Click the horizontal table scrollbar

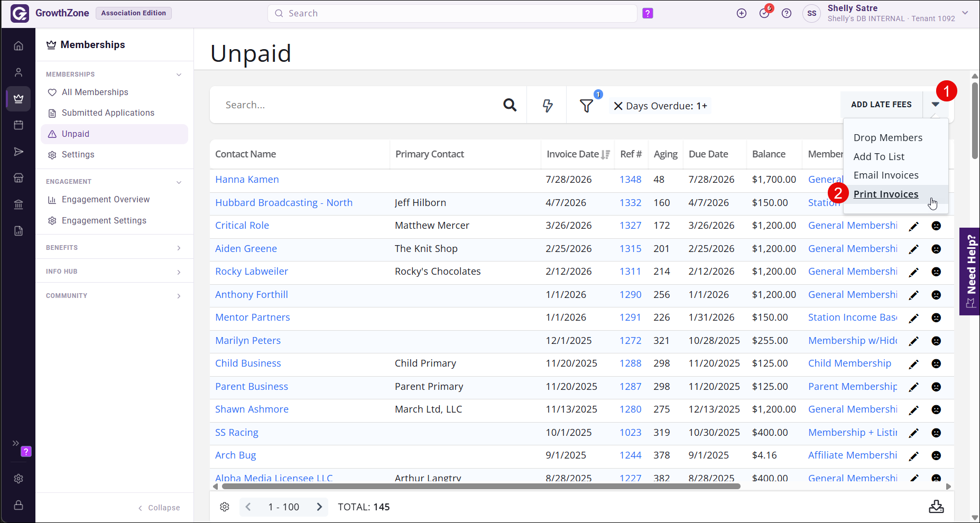tap(481, 486)
